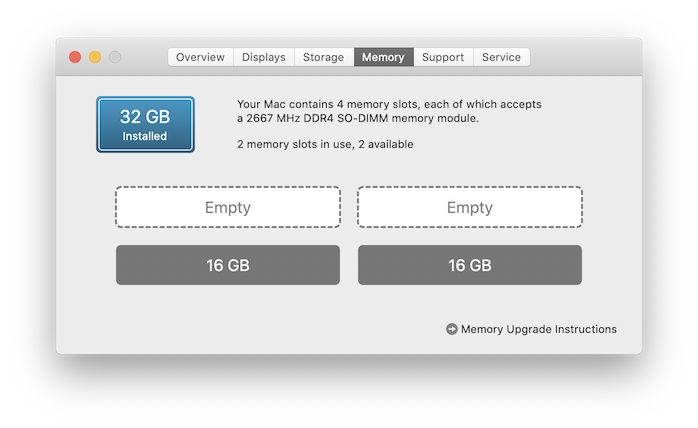698x428 pixels.
Task: Click the right 16 GB memory module
Action: [x=470, y=265]
